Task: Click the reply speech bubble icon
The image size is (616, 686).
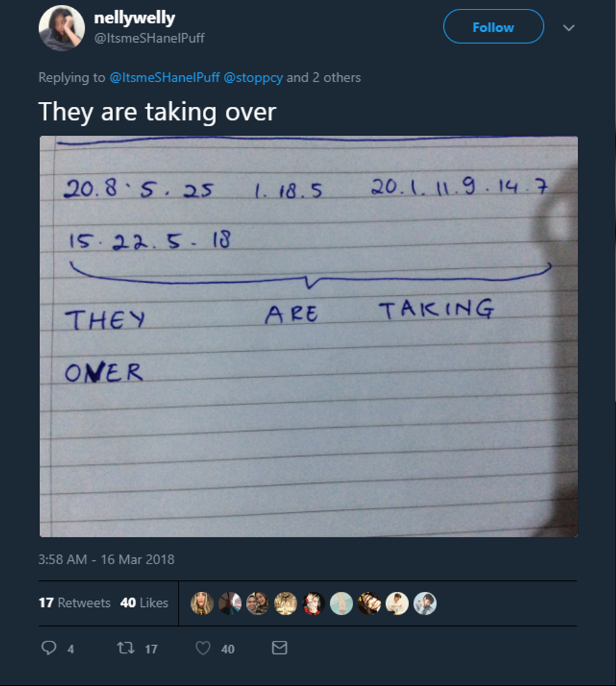Action: 49,648
